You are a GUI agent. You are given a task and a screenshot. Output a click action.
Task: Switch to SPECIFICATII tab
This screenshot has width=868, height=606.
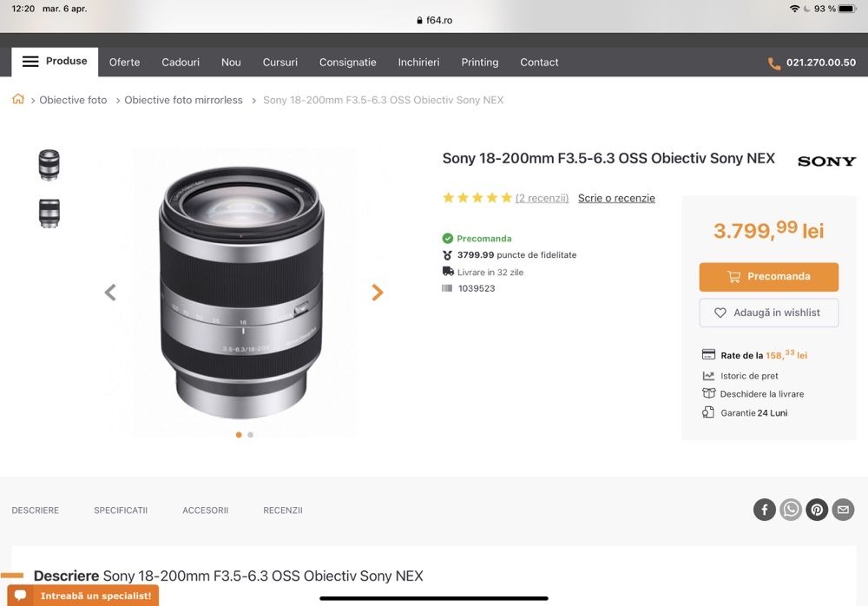click(x=121, y=510)
